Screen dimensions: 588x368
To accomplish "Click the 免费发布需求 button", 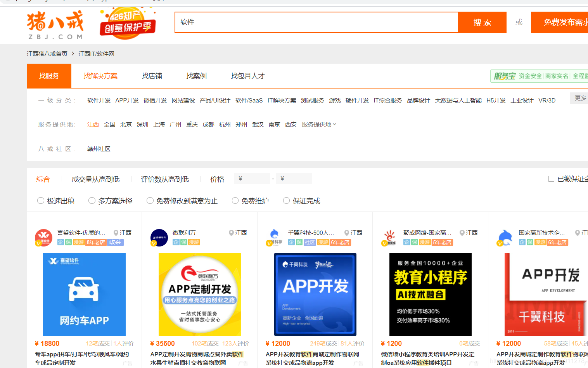I will pyautogui.click(x=560, y=22).
